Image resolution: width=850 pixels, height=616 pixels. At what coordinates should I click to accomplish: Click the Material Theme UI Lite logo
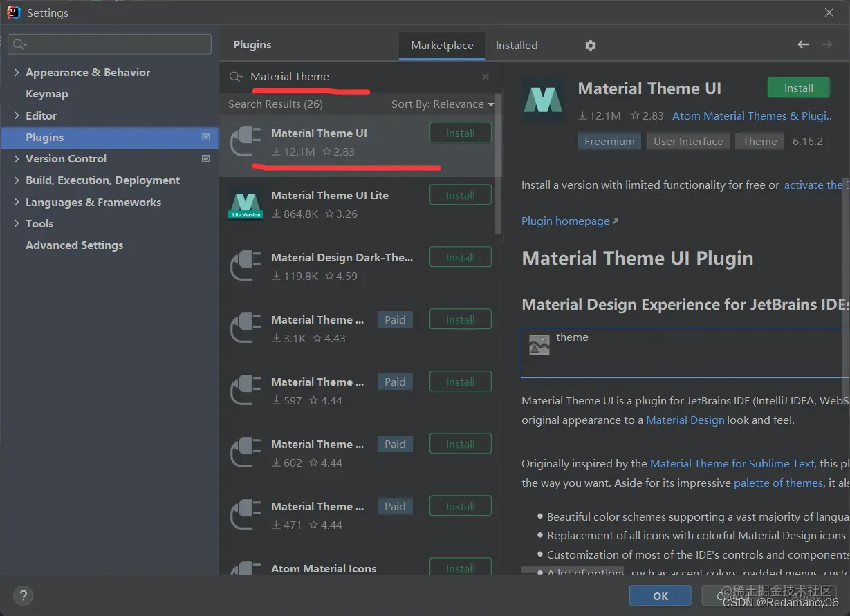tap(246, 205)
